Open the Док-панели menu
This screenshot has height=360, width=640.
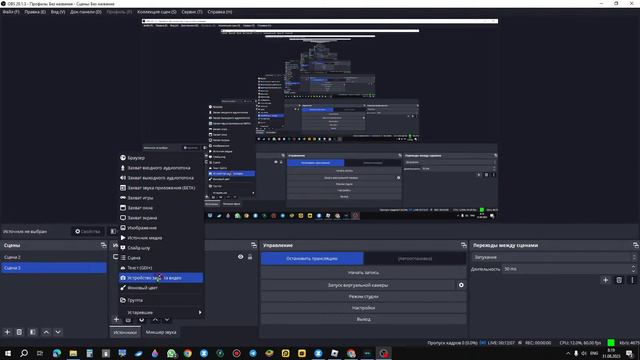[x=85, y=12]
